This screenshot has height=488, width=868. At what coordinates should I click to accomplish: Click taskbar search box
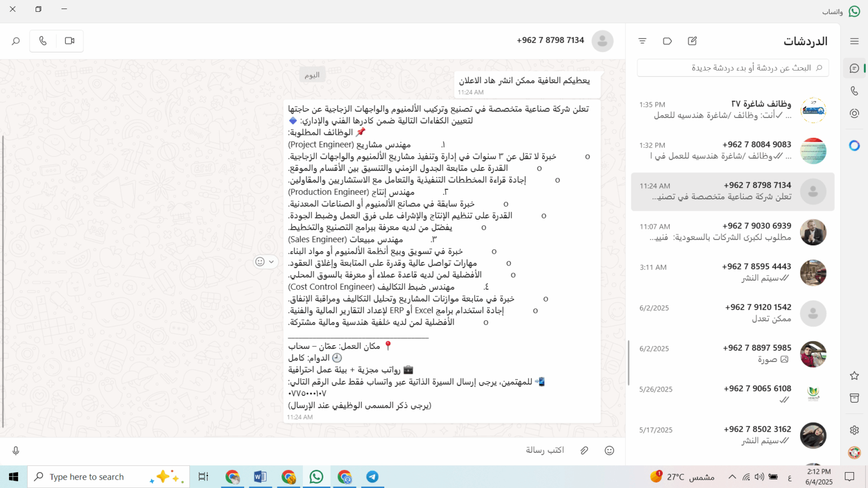[x=107, y=477]
